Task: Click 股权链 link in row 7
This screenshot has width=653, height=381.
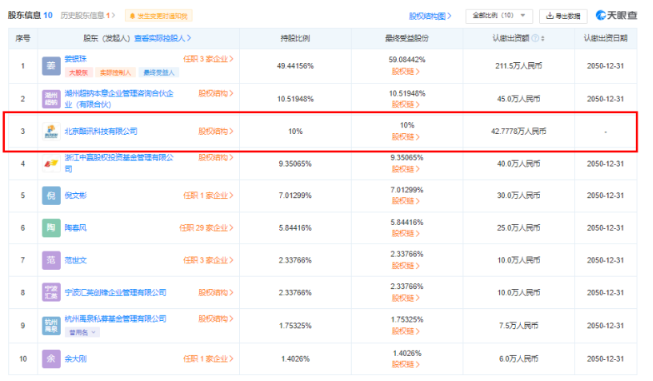Action: [406, 266]
